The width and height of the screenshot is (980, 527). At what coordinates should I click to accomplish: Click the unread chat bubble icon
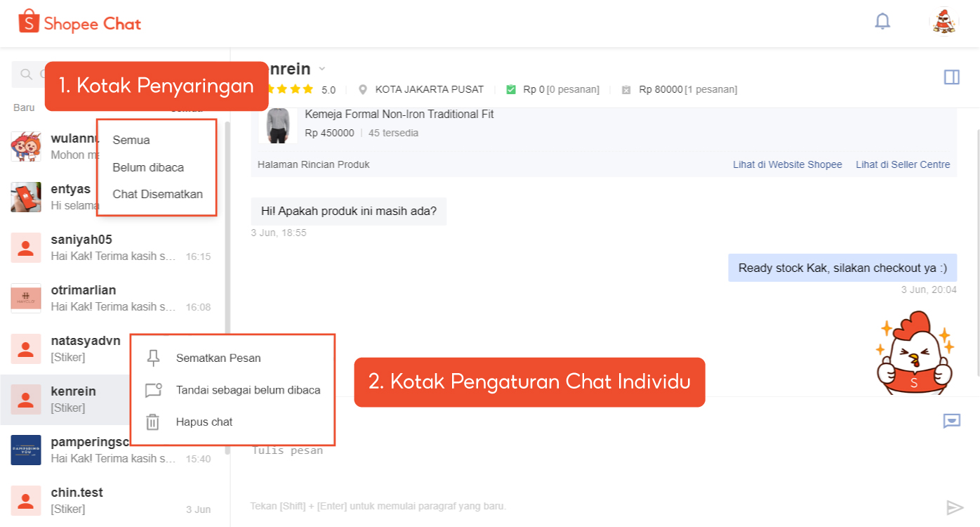153,390
